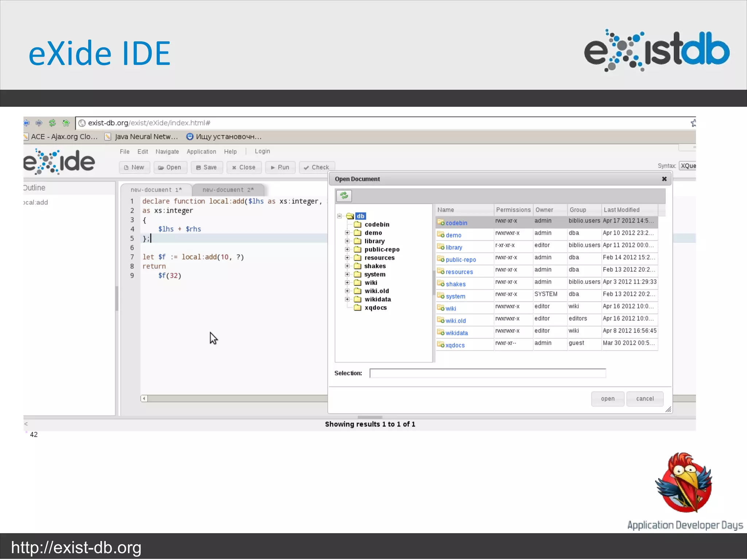The image size is (747, 560).
Task: Click the Open toolbar button
Action: coord(170,167)
